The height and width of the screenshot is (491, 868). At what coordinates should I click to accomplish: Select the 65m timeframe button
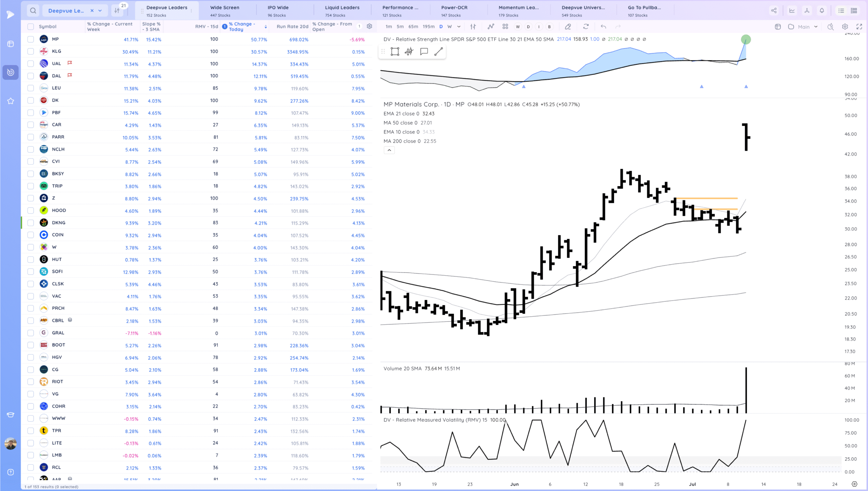413,26
